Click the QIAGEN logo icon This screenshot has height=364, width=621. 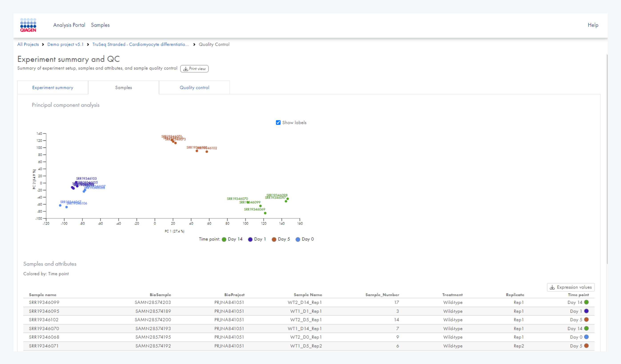tap(28, 25)
